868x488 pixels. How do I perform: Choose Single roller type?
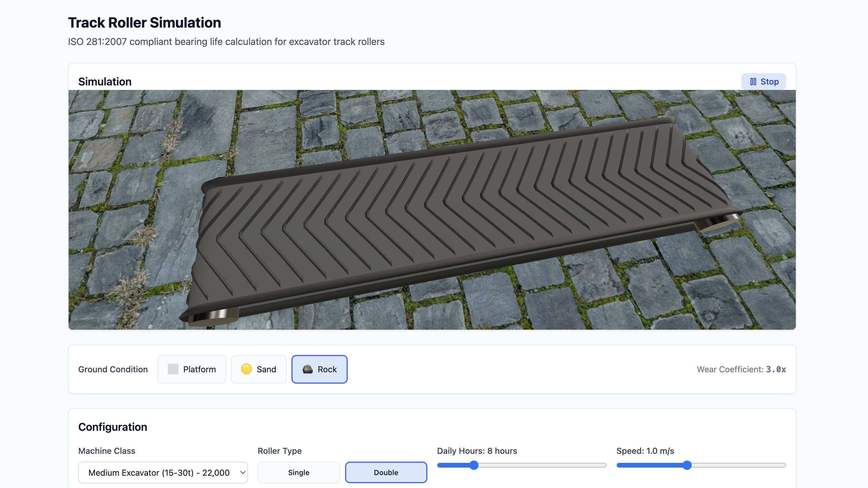[x=299, y=472]
